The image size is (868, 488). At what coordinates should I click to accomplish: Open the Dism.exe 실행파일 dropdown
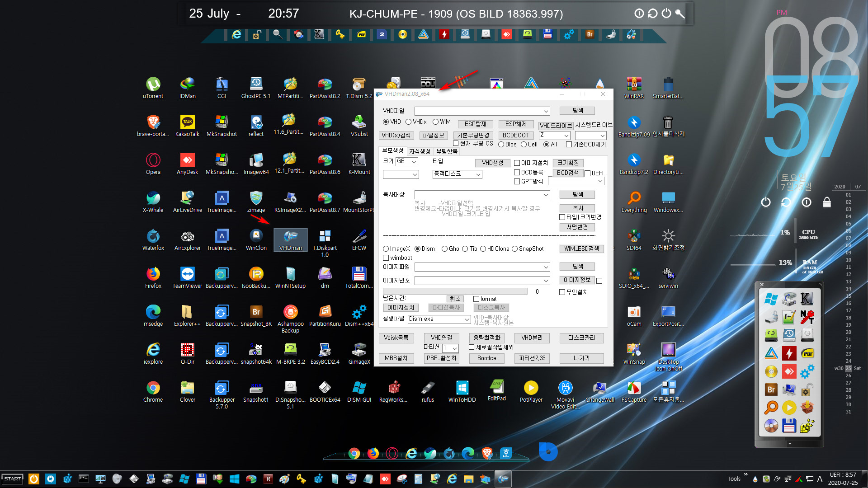tap(467, 319)
